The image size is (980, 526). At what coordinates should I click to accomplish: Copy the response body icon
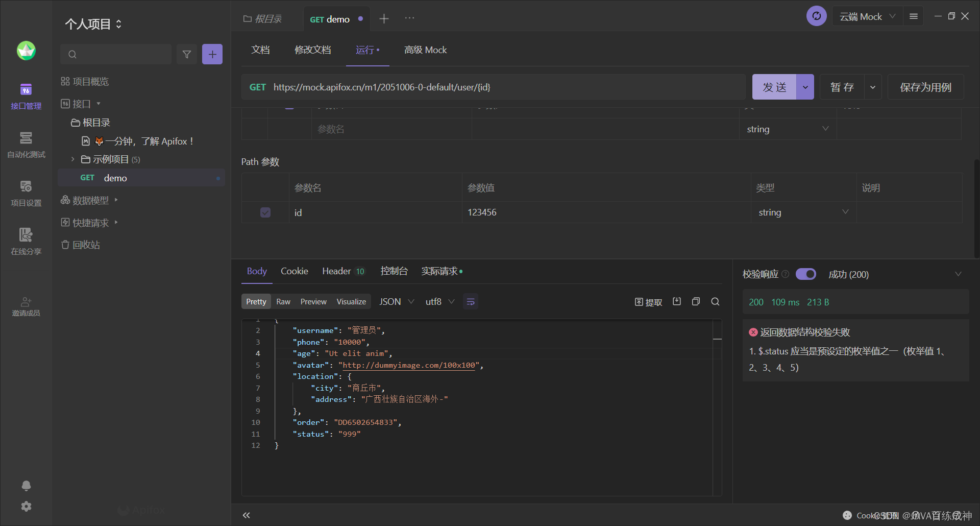click(x=696, y=301)
